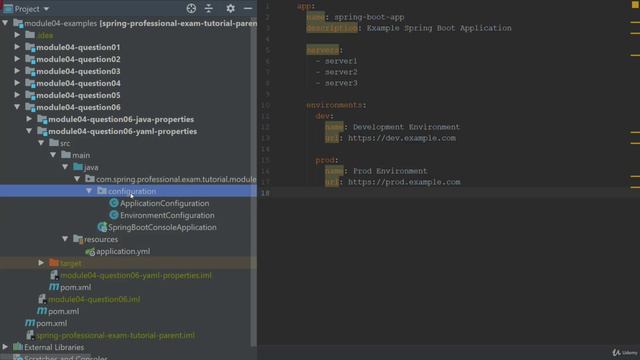The height and width of the screenshot is (360, 640).
Task: Expand module04-question01 arrow
Action: [x=17, y=47]
